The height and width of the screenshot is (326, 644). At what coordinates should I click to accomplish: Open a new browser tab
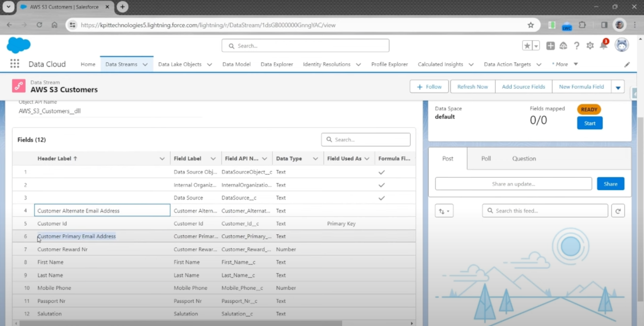pyautogui.click(x=122, y=7)
